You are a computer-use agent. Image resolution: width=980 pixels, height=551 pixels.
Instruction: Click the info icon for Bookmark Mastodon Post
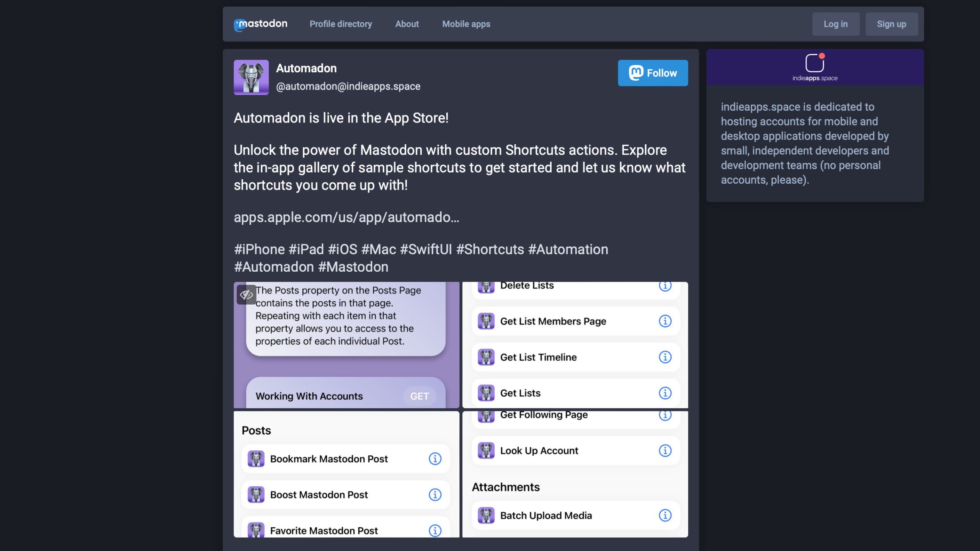(435, 459)
